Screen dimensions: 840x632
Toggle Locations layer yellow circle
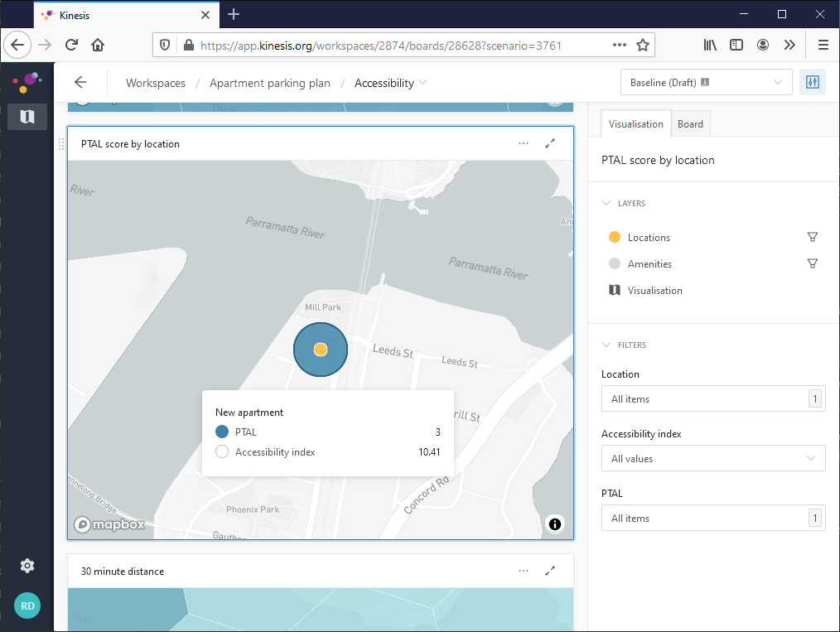tap(615, 237)
